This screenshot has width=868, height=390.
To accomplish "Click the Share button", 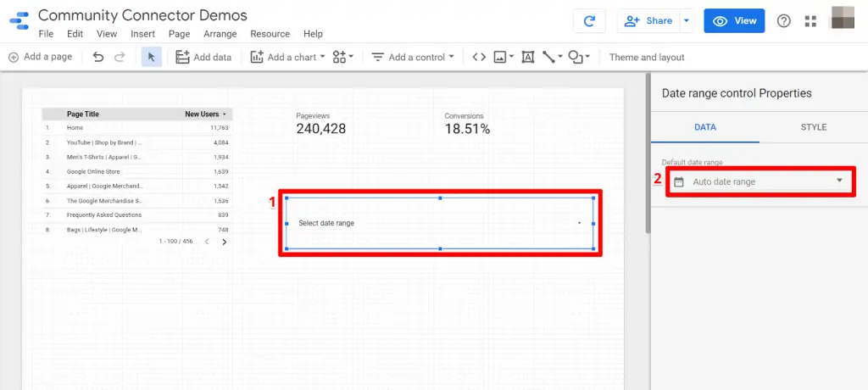I will [x=648, y=21].
